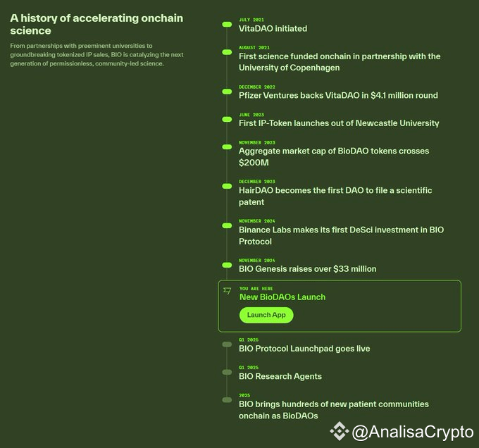The width and height of the screenshot is (479, 448).
Task: Select the December 2023 HairDAO timeline marker
Action: [x=227, y=186]
